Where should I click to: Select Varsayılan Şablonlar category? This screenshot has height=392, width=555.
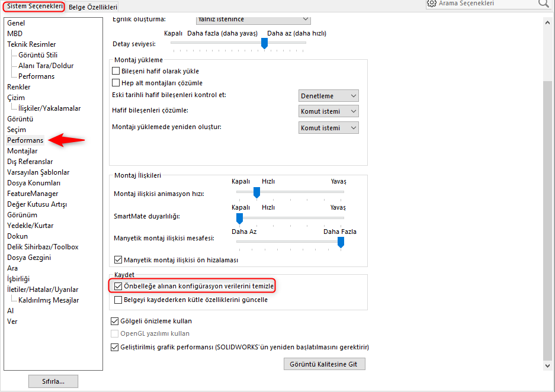point(39,172)
